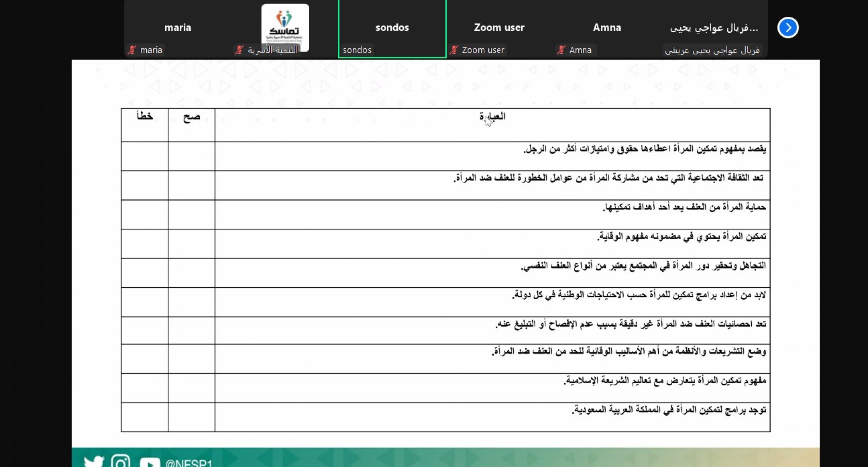Click خطأ cell for الشريعة الإسلامية row
The height and width of the screenshot is (467, 868).
pyautogui.click(x=145, y=388)
